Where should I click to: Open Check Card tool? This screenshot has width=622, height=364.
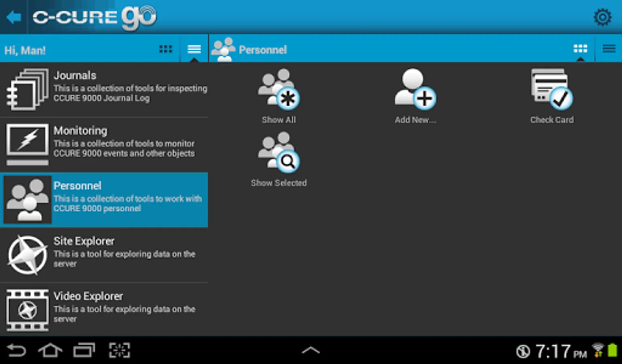pos(552,96)
